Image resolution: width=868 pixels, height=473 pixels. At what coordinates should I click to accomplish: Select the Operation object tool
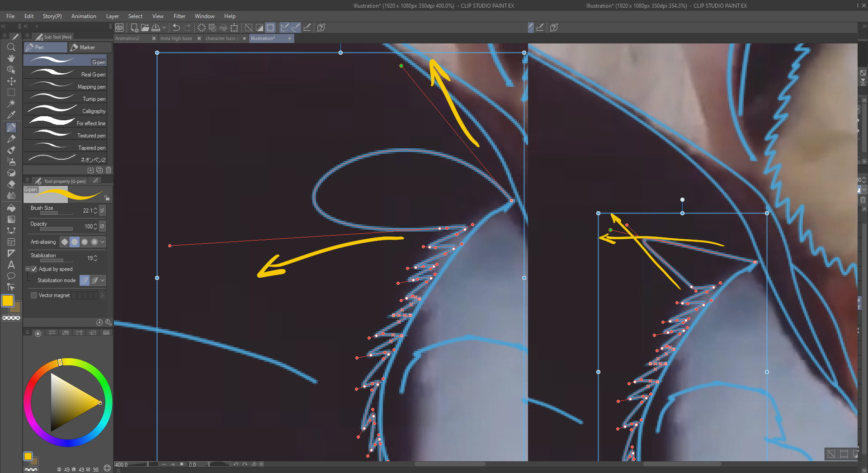(11, 70)
